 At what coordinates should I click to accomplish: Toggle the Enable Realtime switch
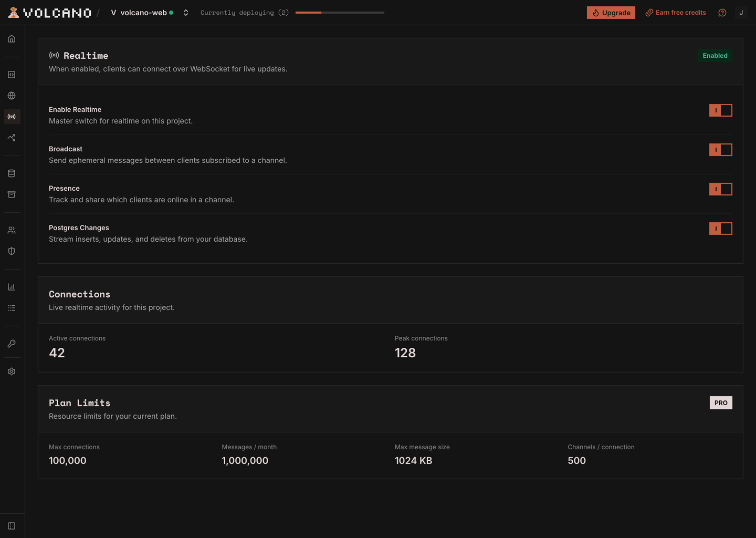tap(720, 110)
